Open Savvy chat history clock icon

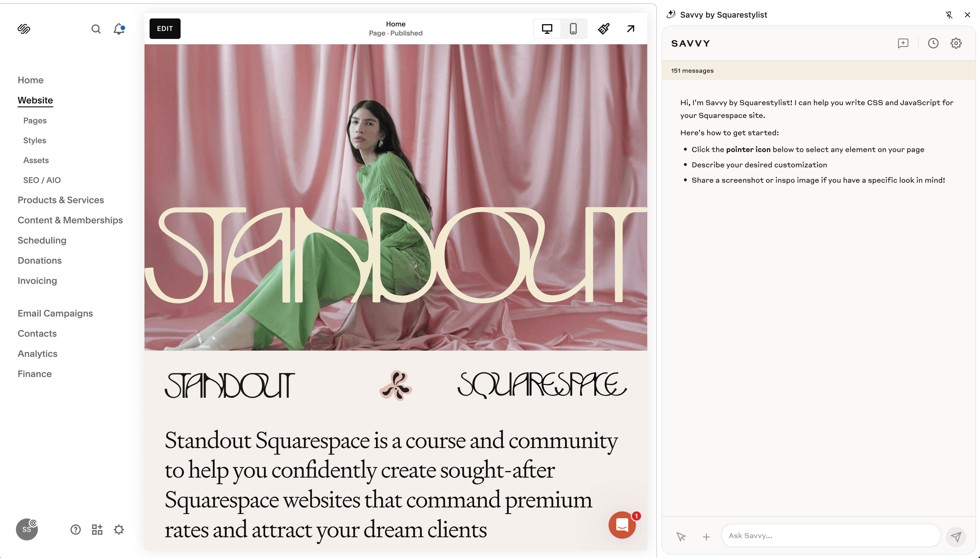click(933, 43)
